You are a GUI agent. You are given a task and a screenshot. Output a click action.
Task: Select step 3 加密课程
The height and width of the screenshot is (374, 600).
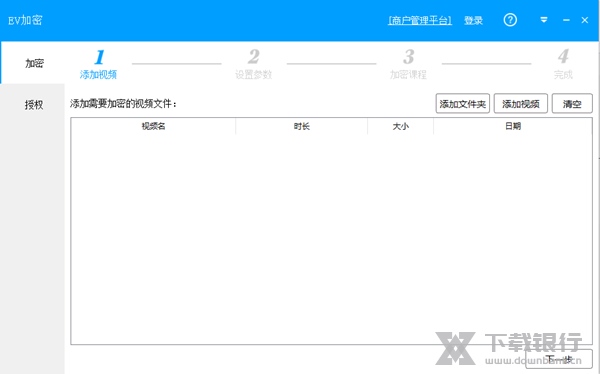408,64
